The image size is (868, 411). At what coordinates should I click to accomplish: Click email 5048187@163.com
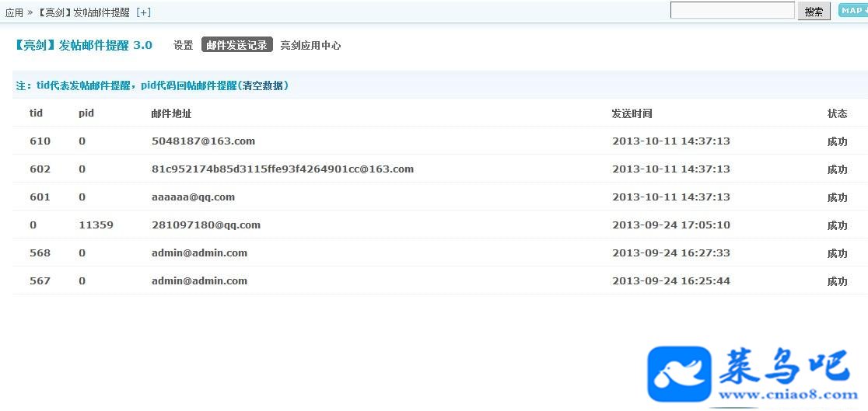point(203,141)
